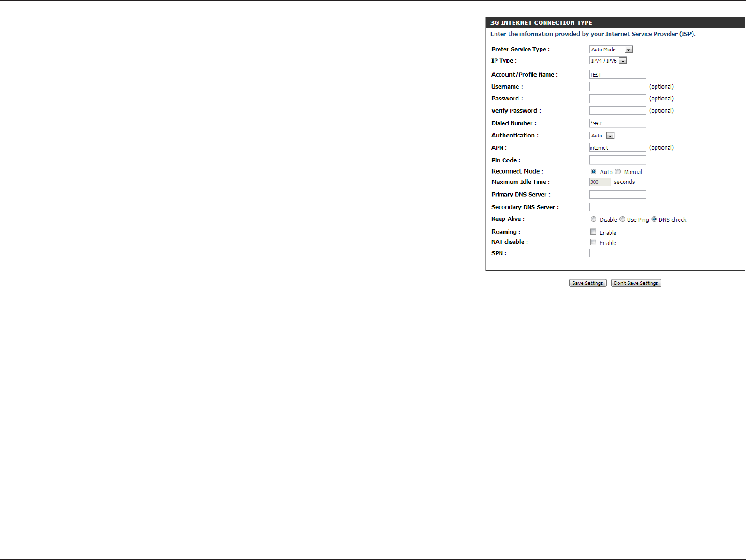Click the Dialed Number field
Viewport: 747px width, 560px height.
617,123
